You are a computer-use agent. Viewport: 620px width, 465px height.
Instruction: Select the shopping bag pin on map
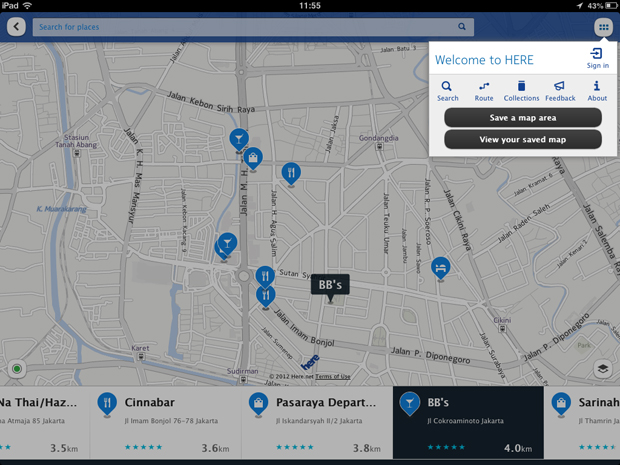click(x=253, y=159)
